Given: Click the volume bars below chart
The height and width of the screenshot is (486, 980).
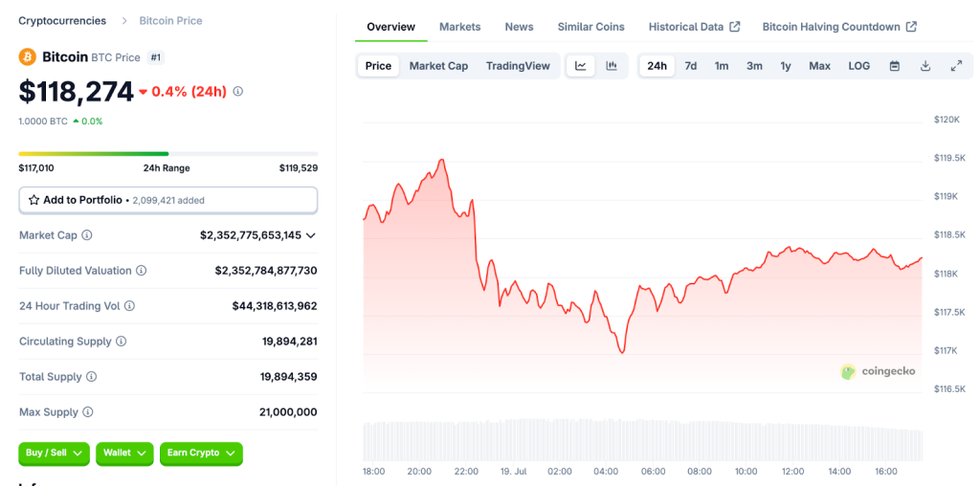Looking at the screenshot, I should (642, 440).
